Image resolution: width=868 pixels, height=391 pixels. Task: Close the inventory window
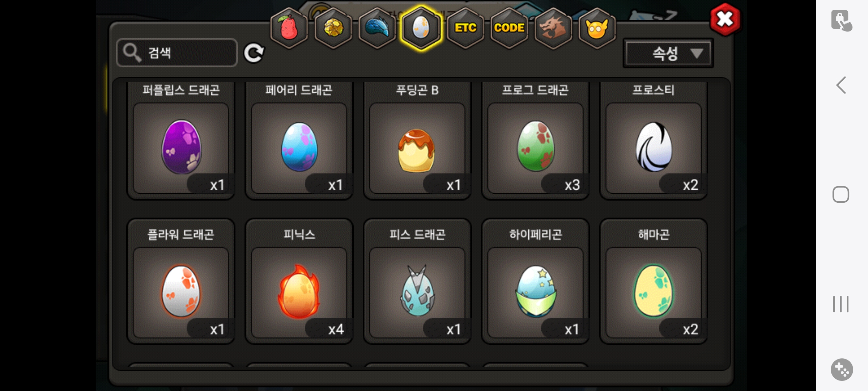(x=725, y=20)
